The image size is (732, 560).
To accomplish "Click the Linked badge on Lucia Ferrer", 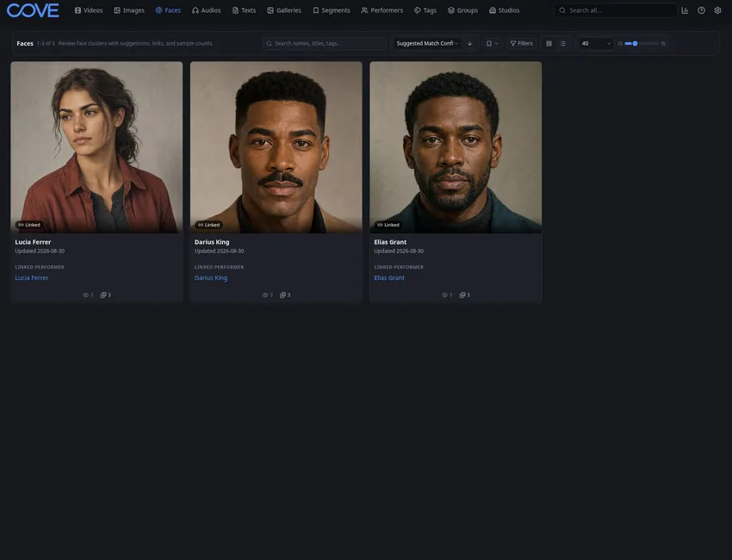I will coord(29,225).
